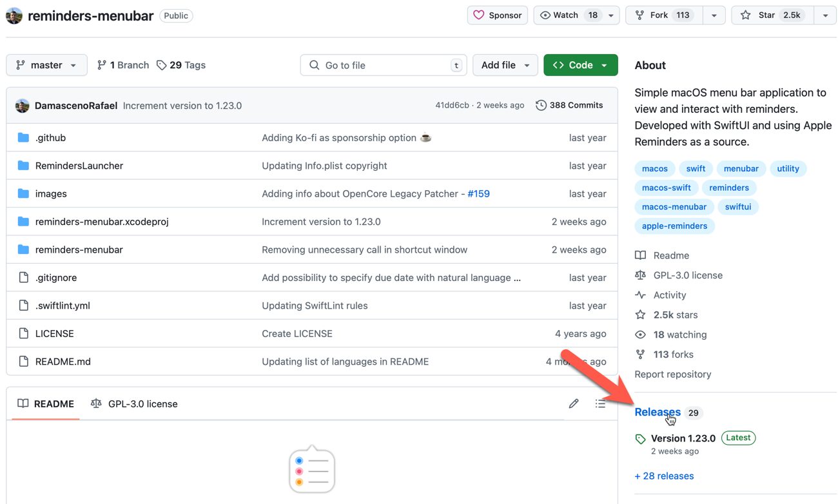Click the file icon for LICENSE
Image resolution: width=838 pixels, height=504 pixels.
24,334
